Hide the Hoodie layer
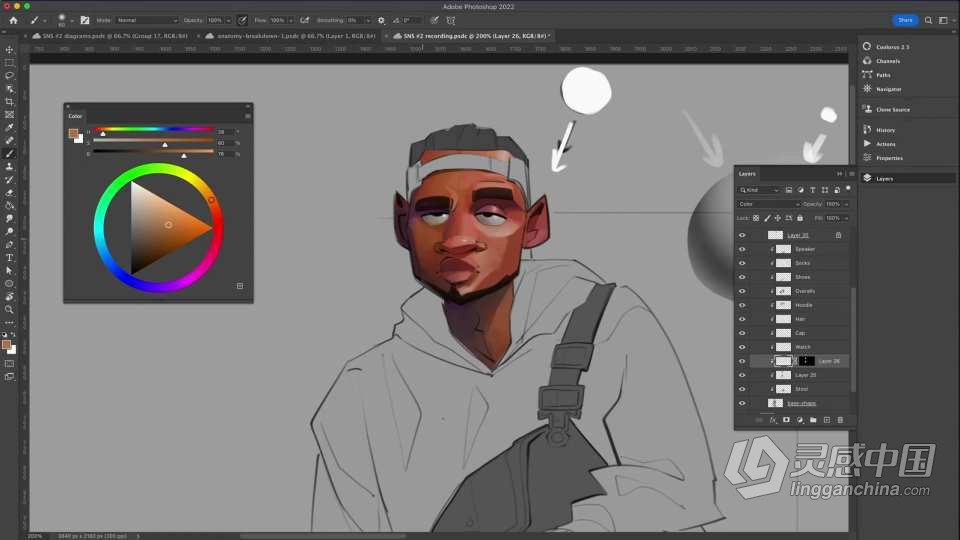This screenshot has height=540, width=960. [x=742, y=305]
